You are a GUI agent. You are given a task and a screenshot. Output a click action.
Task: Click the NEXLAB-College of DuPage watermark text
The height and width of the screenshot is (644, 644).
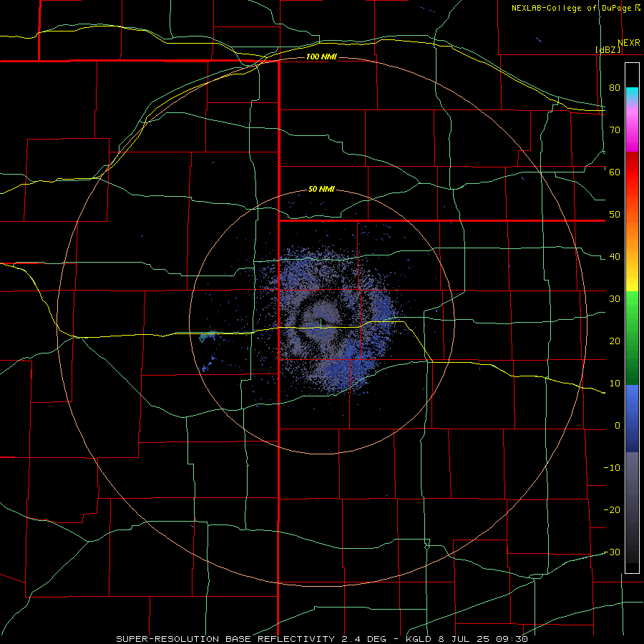(572, 8)
